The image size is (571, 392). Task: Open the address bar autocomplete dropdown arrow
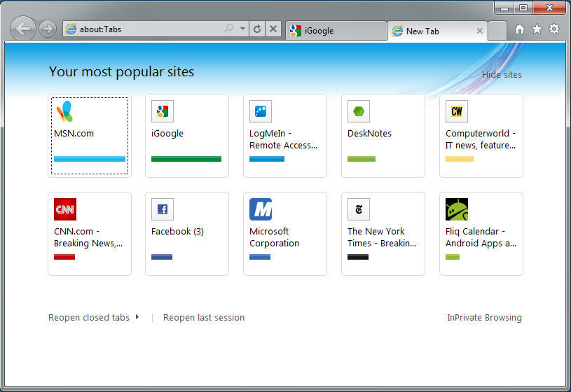point(242,29)
